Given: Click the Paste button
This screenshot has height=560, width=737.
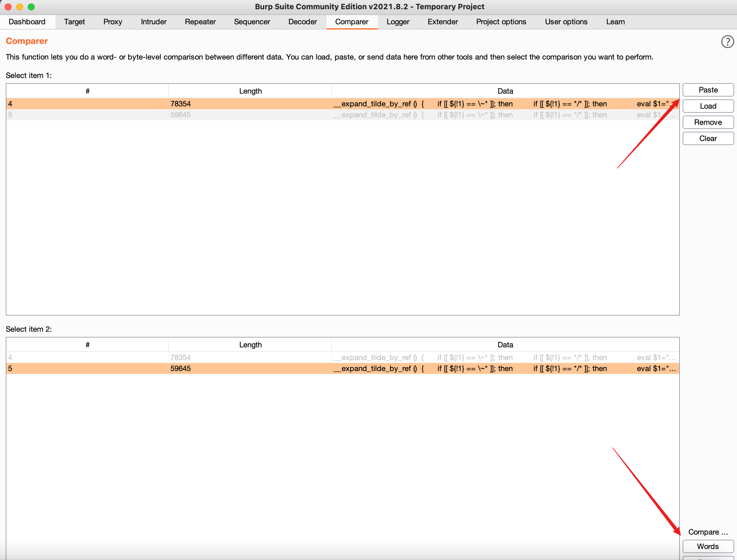Looking at the screenshot, I should tap(708, 90).
